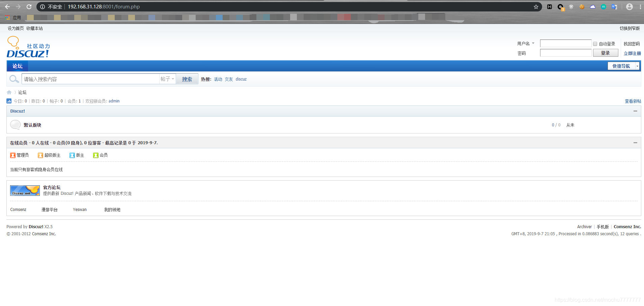Open the 论坛 breadcrumb link
This screenshot has width=644, height=306.
point(22,92)
